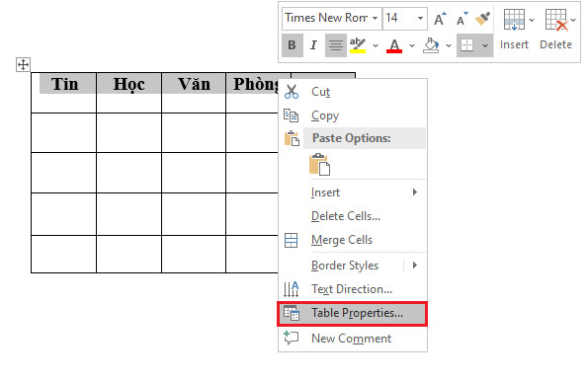Toggle center alignment button
This screenshot has width=588, height=381.
pyautogui.click(x=336, y=45)
